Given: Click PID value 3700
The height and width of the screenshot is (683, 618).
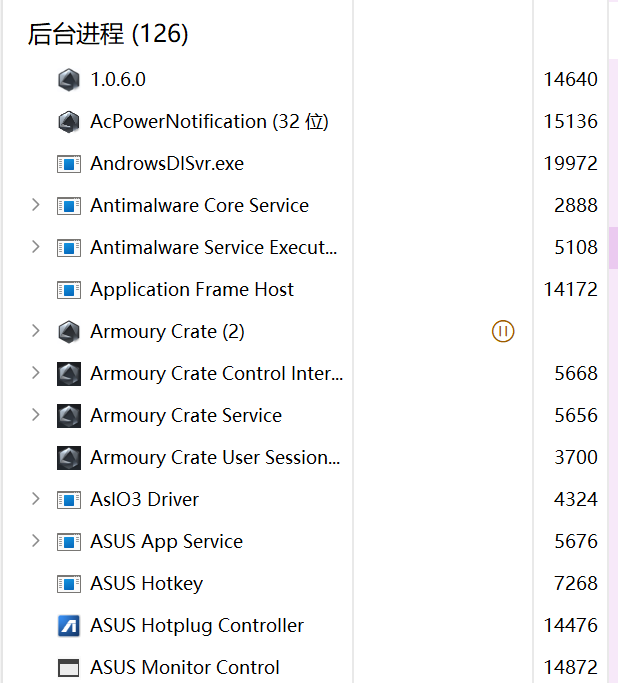Looking at the screenshot, I should point(576,458).
